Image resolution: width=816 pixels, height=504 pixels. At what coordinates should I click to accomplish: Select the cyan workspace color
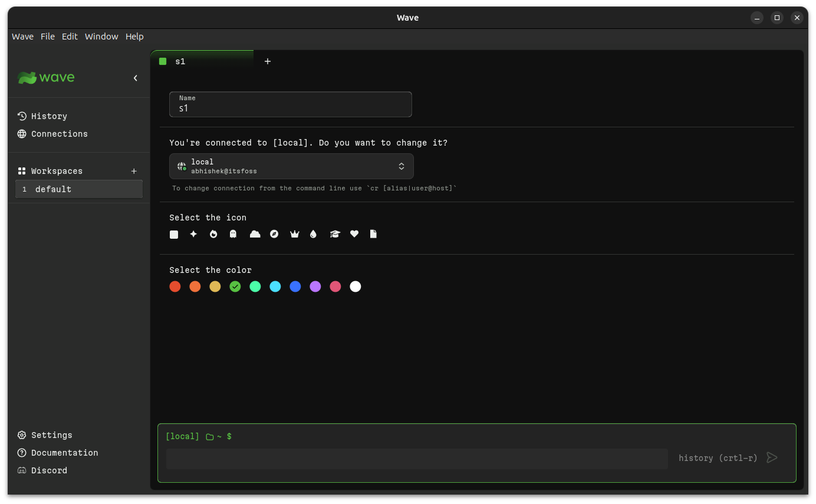coord(275,286)
